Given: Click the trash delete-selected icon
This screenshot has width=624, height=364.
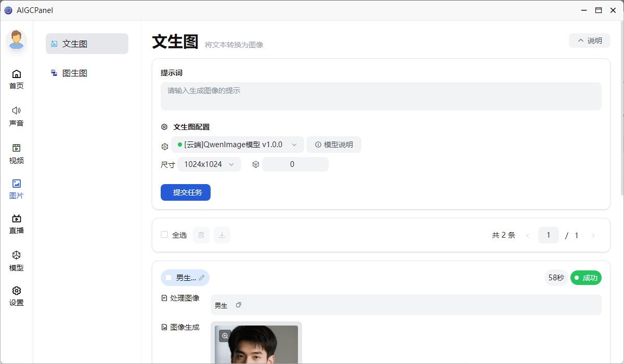Looking at the screenshot, I should tap(201, 235).
